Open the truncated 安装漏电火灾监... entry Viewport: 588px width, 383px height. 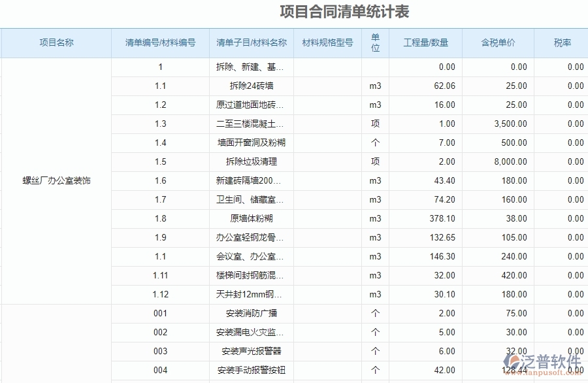click(x=248, y=332)
